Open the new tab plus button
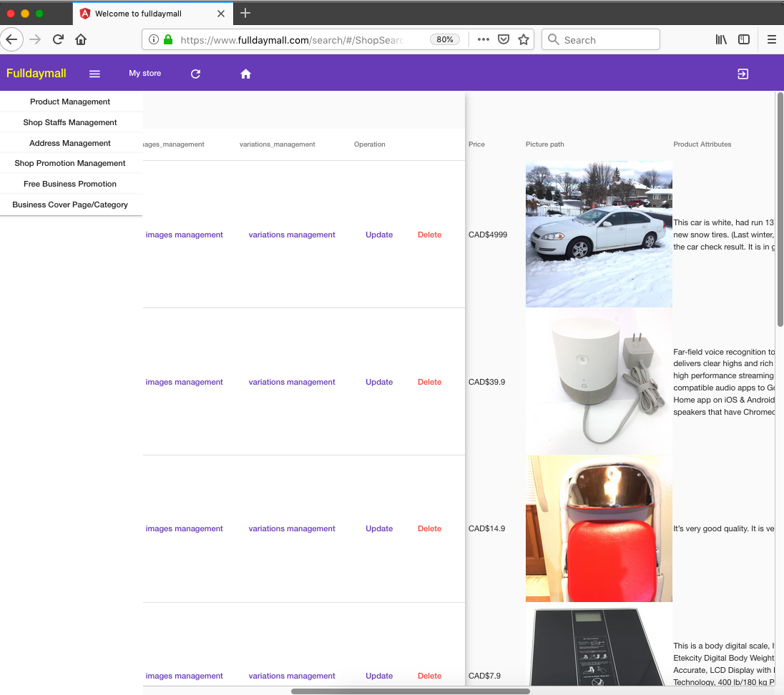784x695 pixels. click(245, 13)
